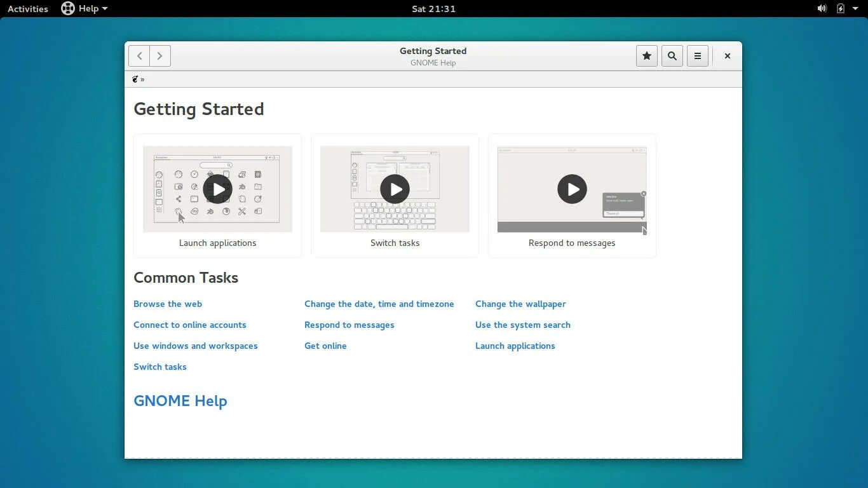Image resolution: width=868 pixels, height=488 pixels.
Task: Click the Switch tasks caption under the video
Action: click(x=395, y=243)
